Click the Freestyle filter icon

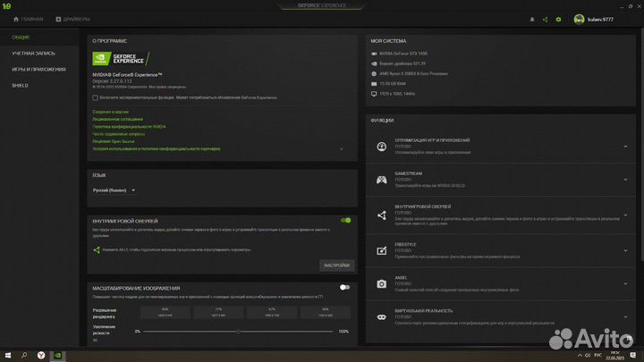pyautogui.click(x=381, y=249)
